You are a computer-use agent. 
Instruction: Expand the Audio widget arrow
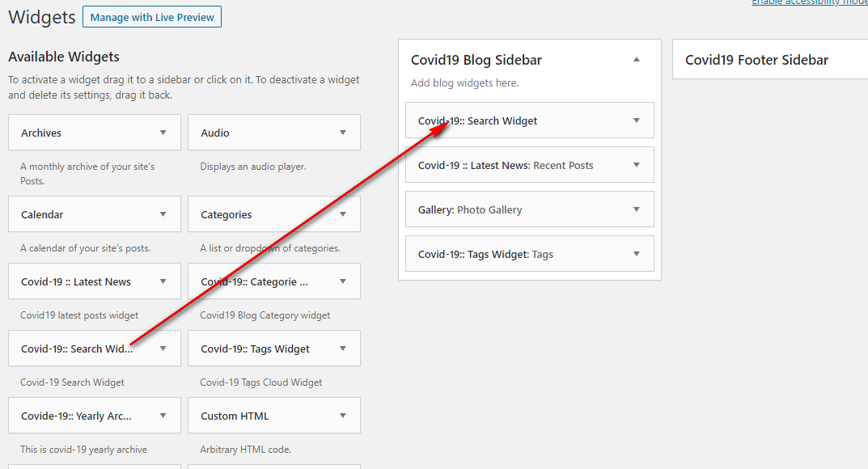pos(343,133)
